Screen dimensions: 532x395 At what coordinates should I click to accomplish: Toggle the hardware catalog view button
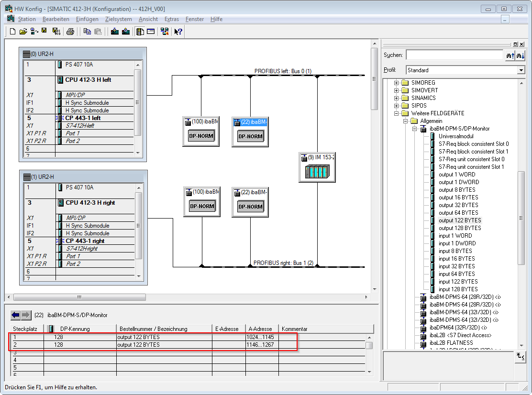(140, 32)
